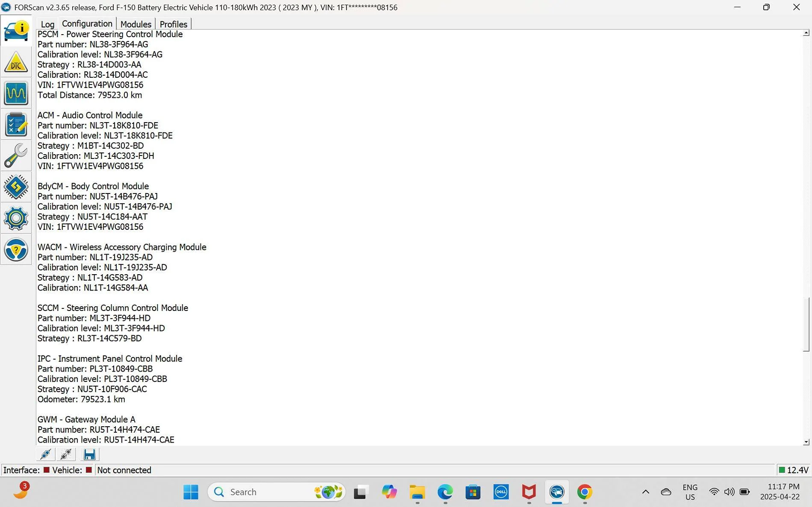Screen dimensions: 812x507
Task: Click the scroll down arrow of text pane
Action: (806, 442)
